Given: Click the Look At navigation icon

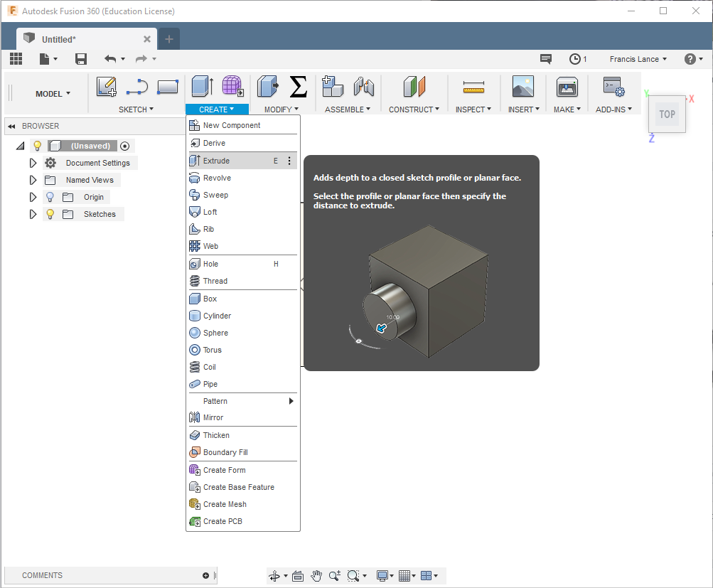Looking at the screenshot, I should 298,576.
